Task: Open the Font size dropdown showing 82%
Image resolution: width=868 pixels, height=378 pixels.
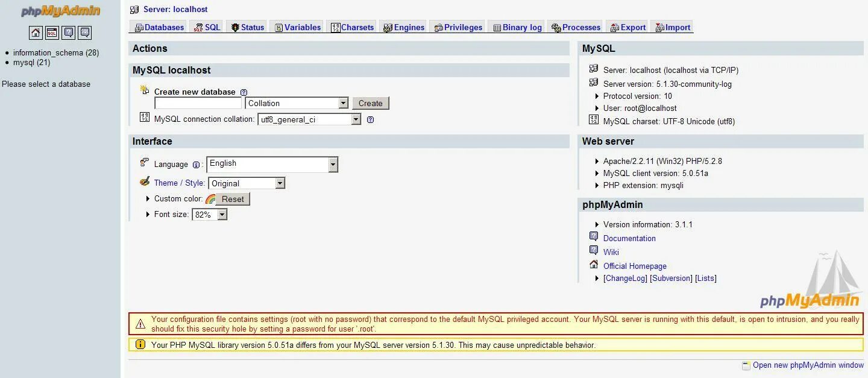Action: [x=209, y=215]
